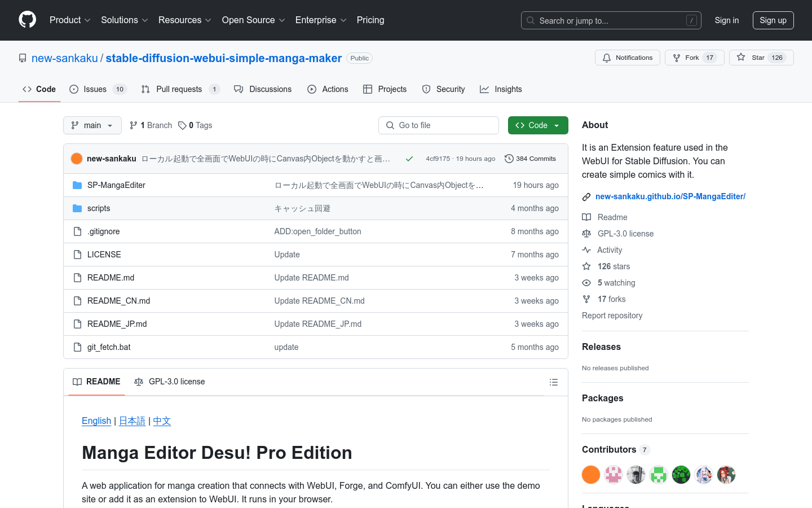Click the orange first contributor avatar
The height and width of the screenshot is (508, 812).
coord(591,475)
